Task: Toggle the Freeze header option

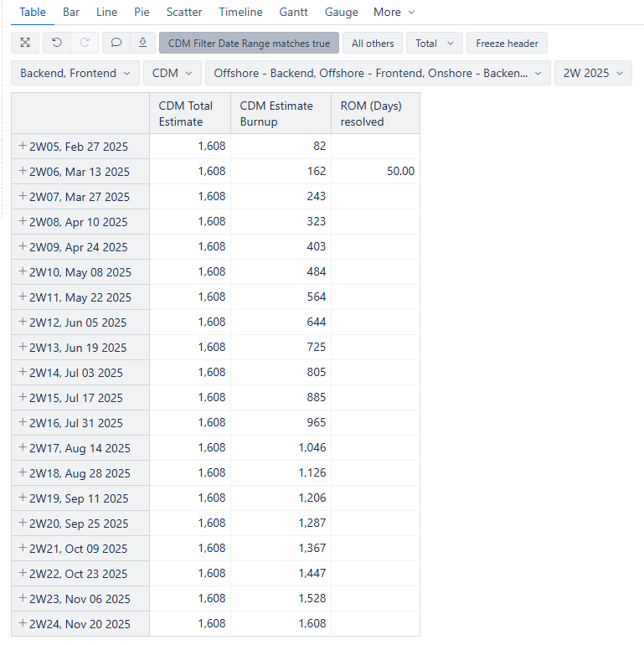Action: [507, 43]
